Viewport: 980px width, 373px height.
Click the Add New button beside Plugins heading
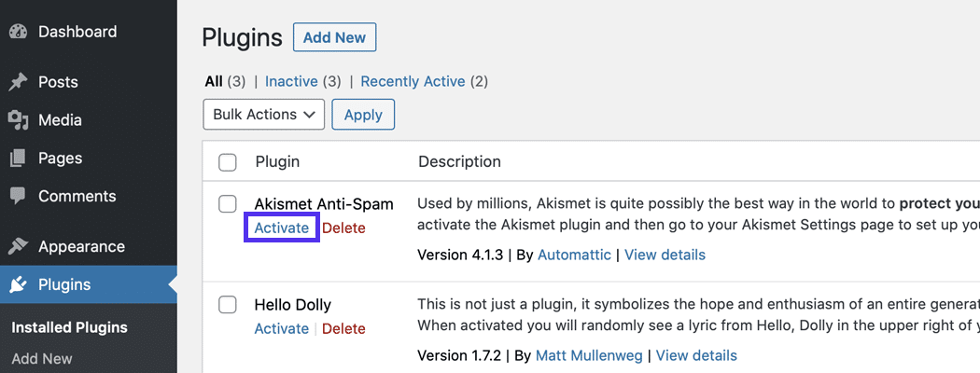[x=334, y=38]
